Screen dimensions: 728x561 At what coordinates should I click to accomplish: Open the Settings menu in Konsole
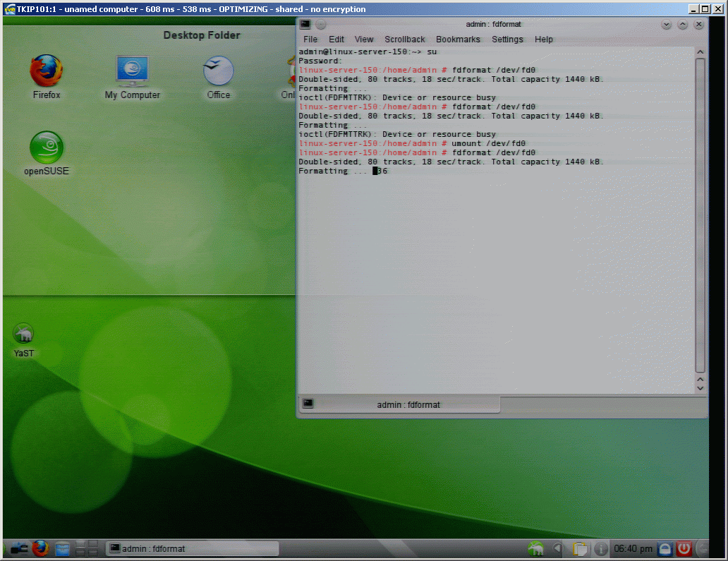click(507, 40)
